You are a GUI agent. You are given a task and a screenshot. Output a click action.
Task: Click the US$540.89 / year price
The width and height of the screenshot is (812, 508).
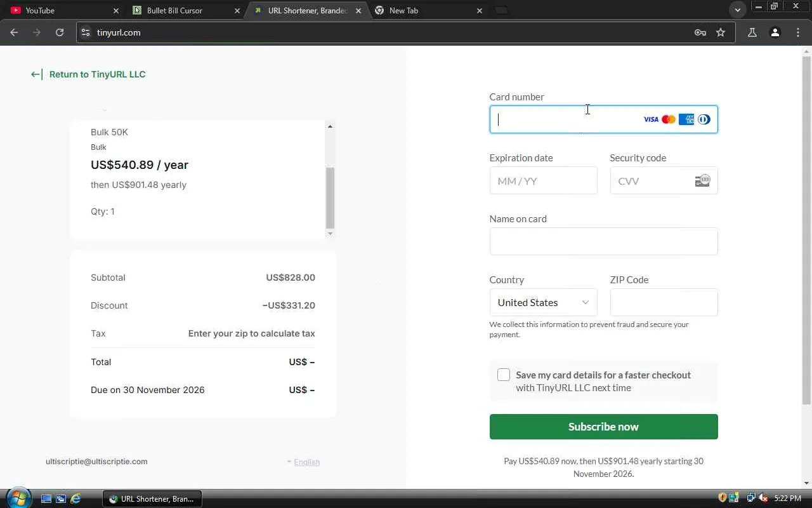click(x=140, y=165)
